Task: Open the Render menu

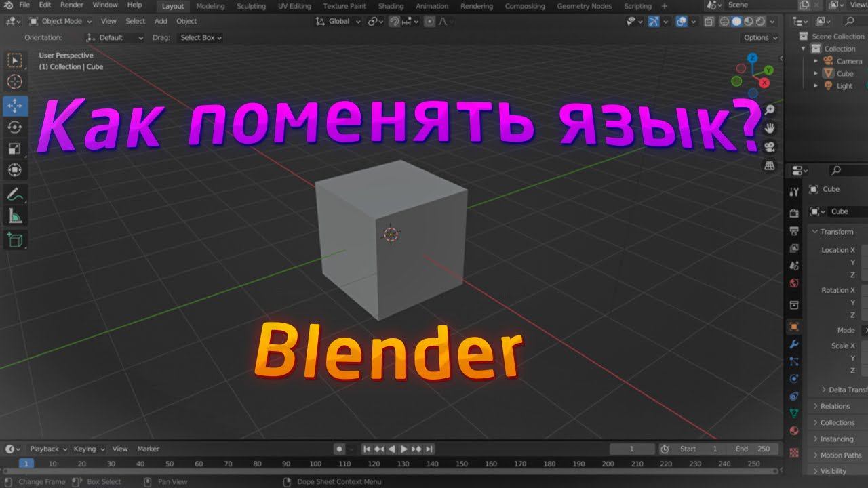Action: (72, 5)
